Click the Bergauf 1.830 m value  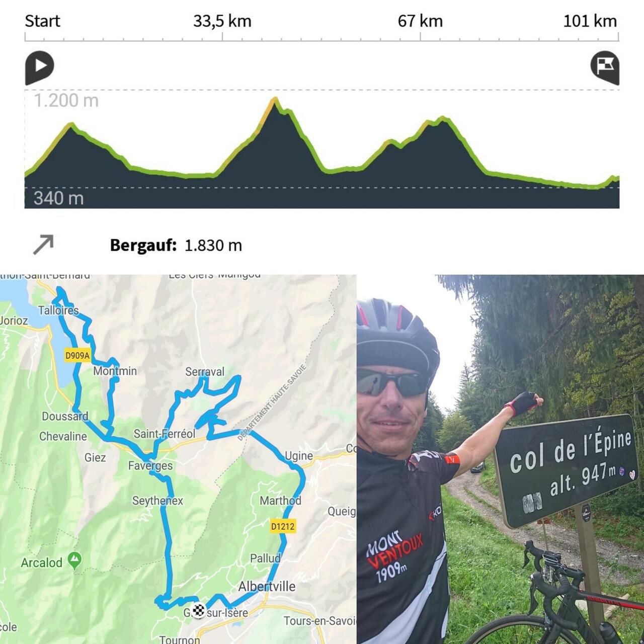213,246
